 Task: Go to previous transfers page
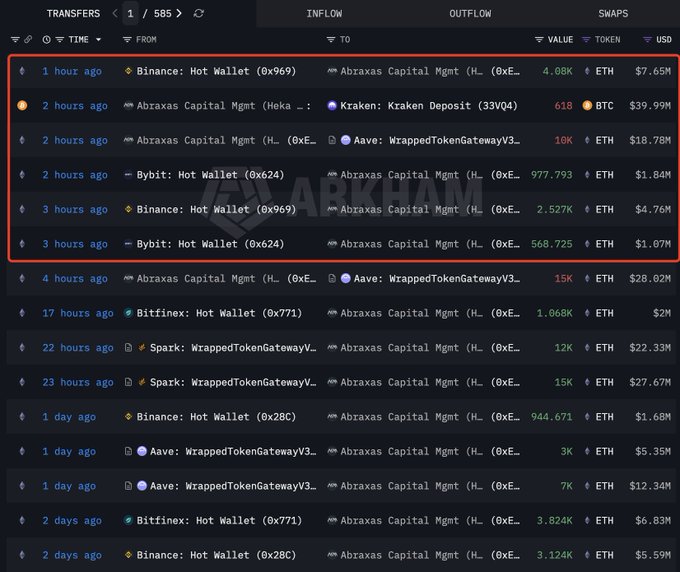pyautogui.click(x=115, y=13)
